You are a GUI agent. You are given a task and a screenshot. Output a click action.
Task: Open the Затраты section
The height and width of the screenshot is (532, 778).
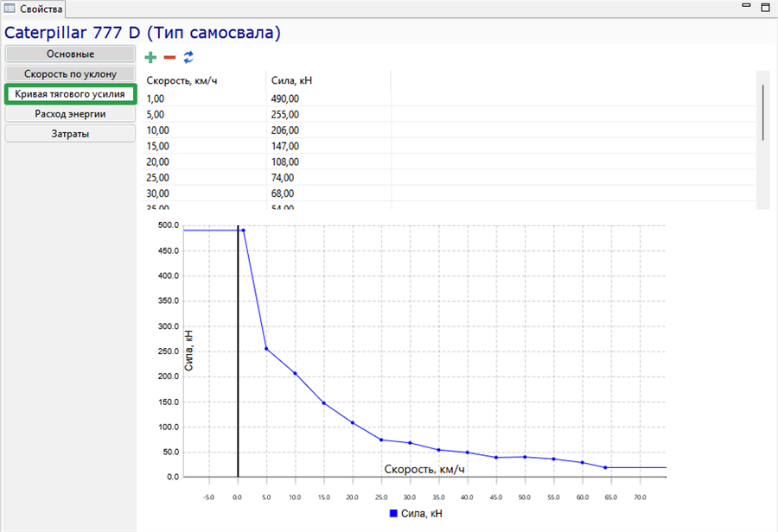coord(70,134)
